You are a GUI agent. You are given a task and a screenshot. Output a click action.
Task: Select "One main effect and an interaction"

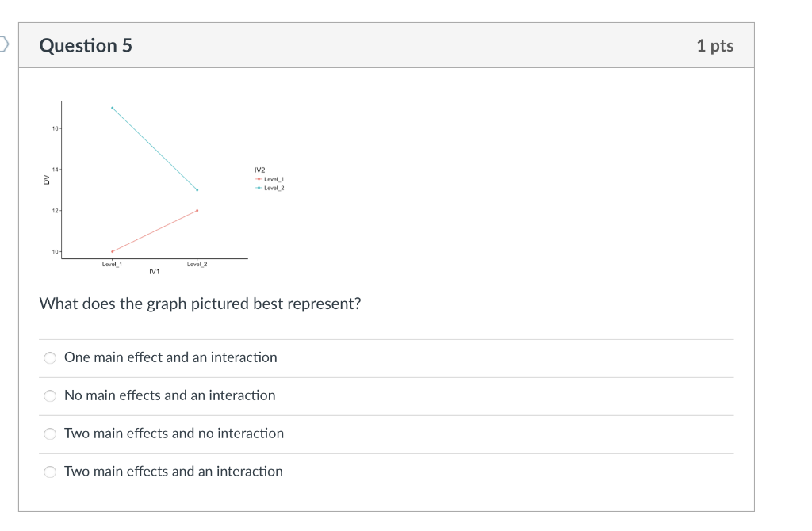(x=51, y=357)
